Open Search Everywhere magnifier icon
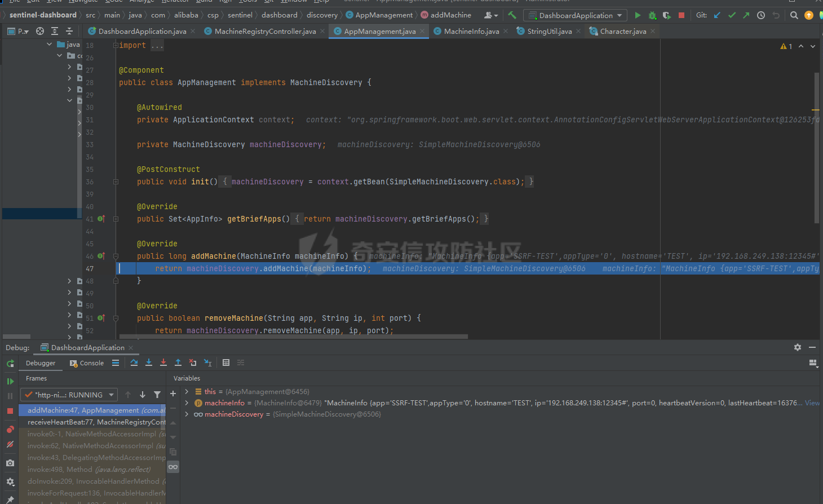The height and width of the screenshot is (504, 823). point(794,15)
